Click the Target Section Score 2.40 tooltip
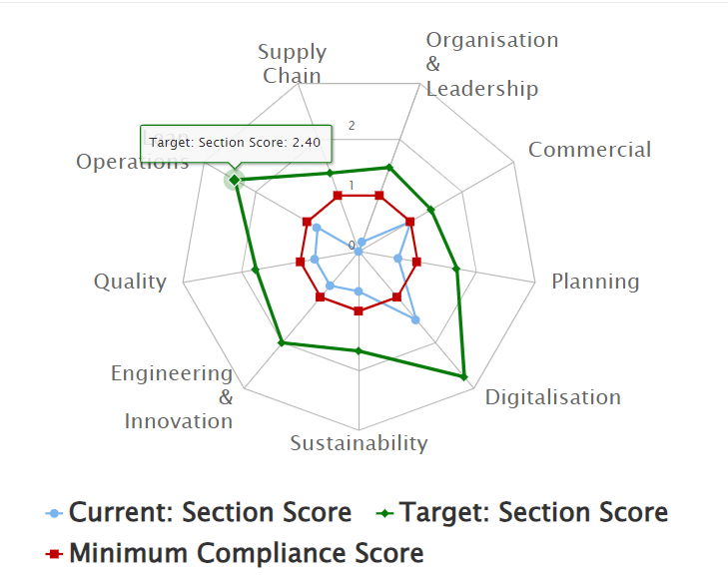 (x=236, y=144)
